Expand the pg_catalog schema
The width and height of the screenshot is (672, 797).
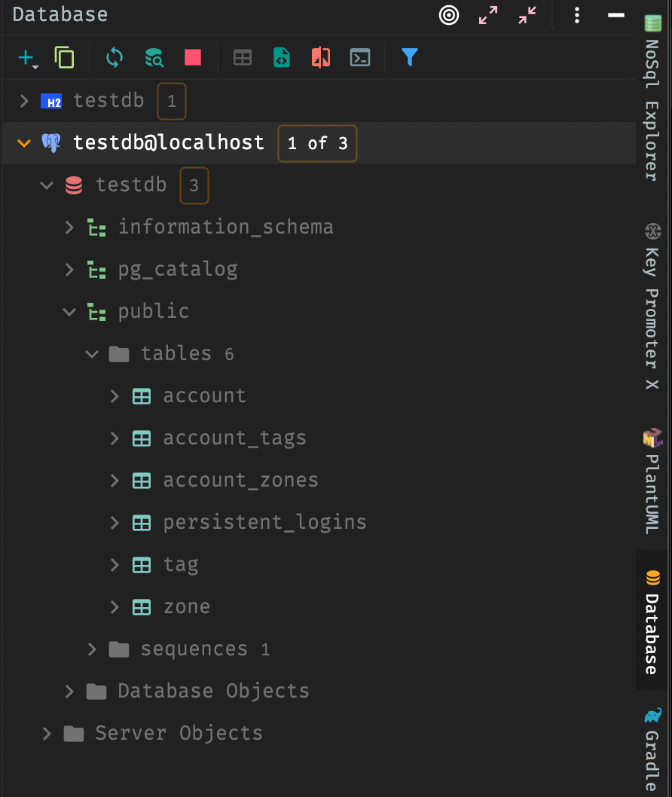click(69, 270)
